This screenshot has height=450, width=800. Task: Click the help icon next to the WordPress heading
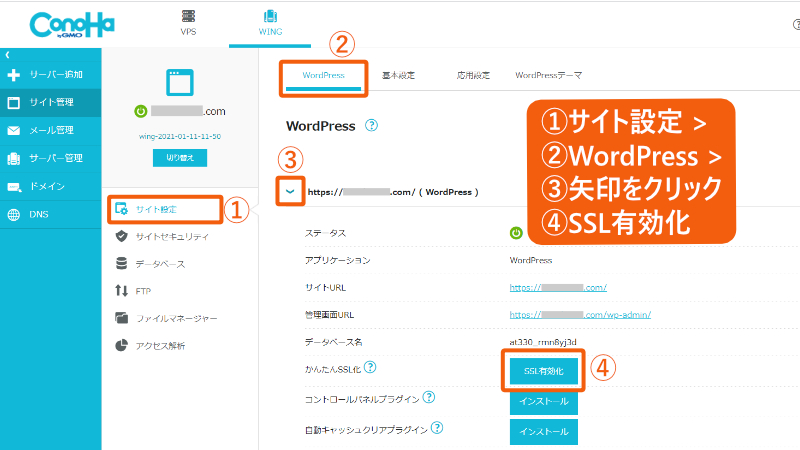click(x=371, y=125)
